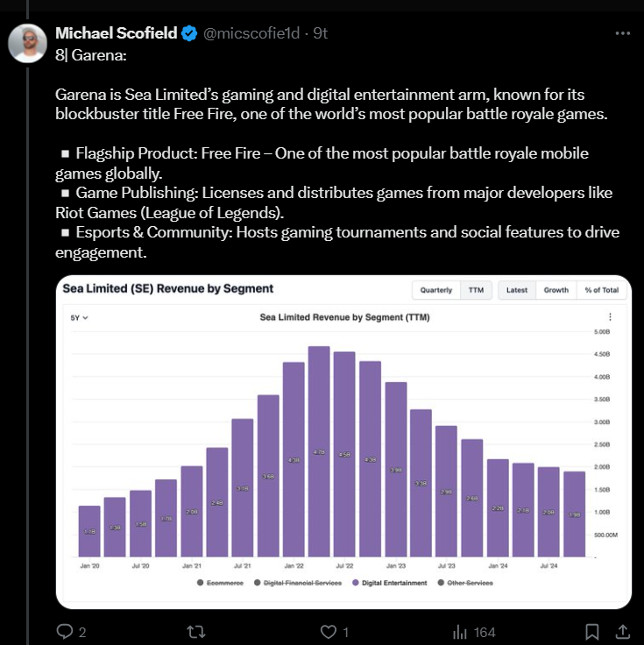This screenshot has width=644, height=645.
Task: Like the tweet with heart icon
Action: [x=328, y=631]
